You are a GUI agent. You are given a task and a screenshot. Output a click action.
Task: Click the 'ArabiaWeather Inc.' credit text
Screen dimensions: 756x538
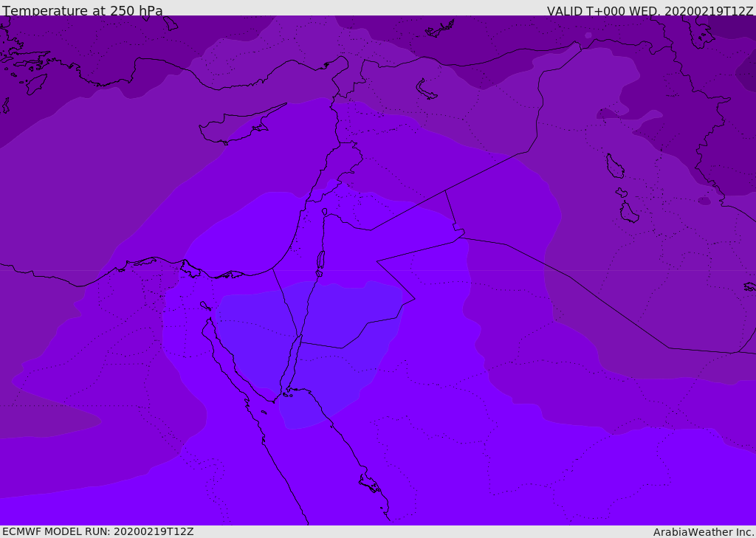point(704,532)
